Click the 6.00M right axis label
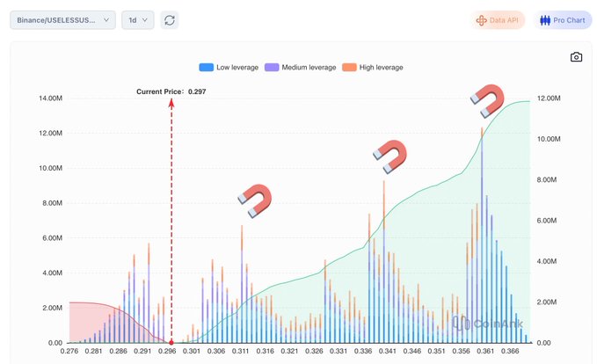Image resolution: width=597 pixels, height=364 pixels. coord(547,221)
